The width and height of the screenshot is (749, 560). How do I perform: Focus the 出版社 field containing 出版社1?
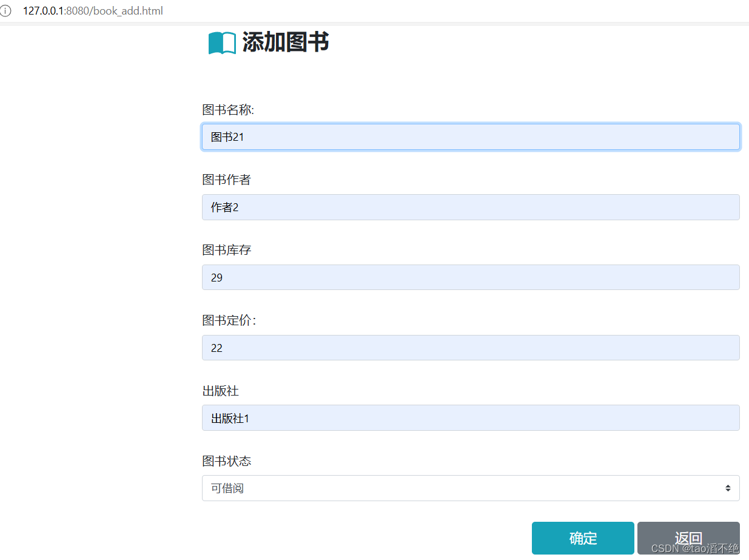point(471,418)
